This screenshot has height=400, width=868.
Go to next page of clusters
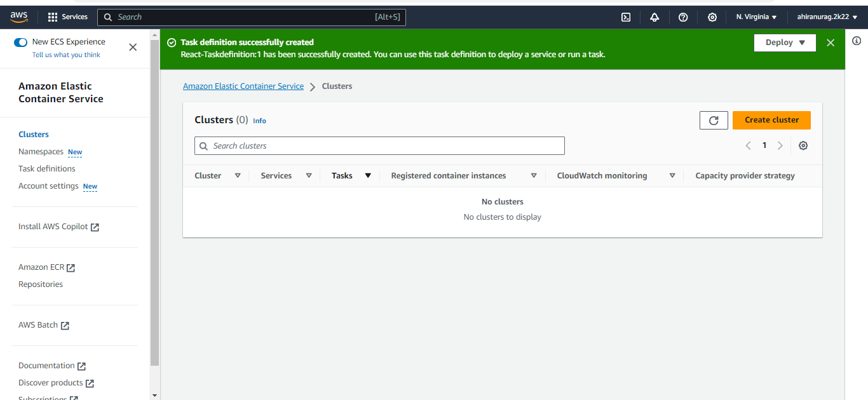(780, 145)
